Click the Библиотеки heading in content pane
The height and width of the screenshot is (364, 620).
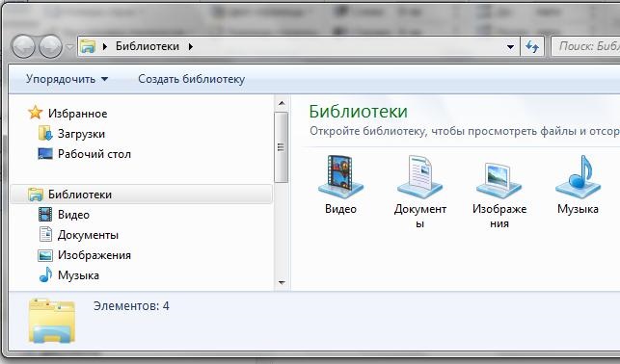tap(359, 112)
